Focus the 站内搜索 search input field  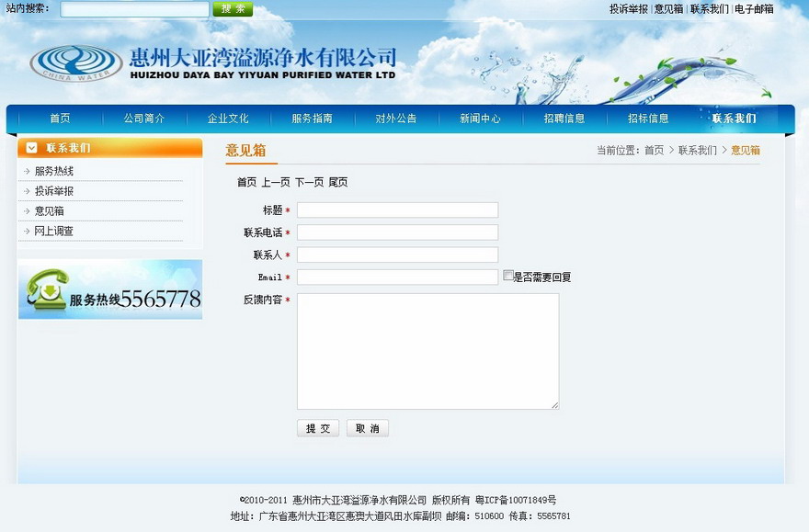point(134,9)
